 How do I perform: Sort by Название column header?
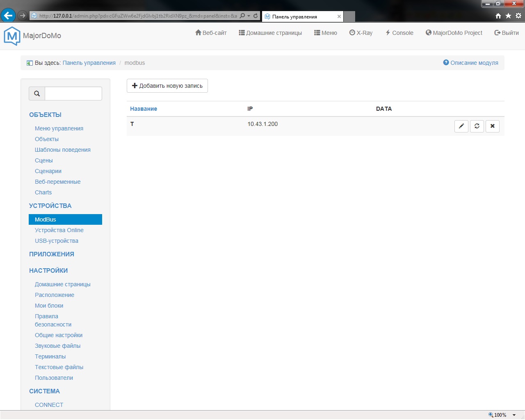point(144,109)
